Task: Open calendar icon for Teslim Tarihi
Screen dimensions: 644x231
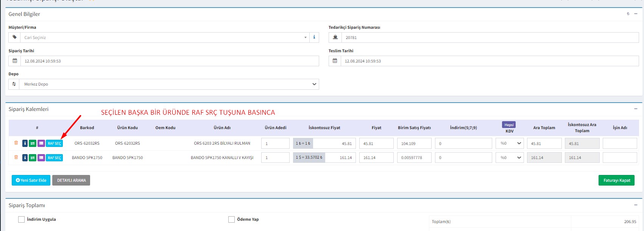Action: tap(335, 61)
